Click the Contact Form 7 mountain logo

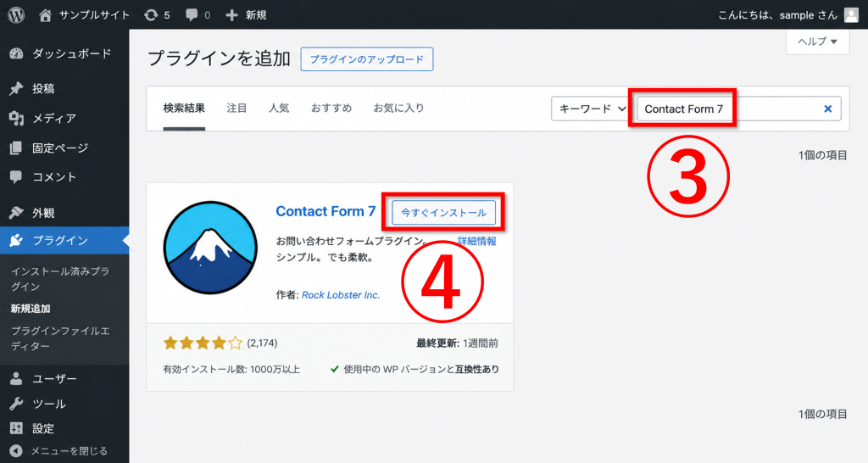click(x=210, y=248)
